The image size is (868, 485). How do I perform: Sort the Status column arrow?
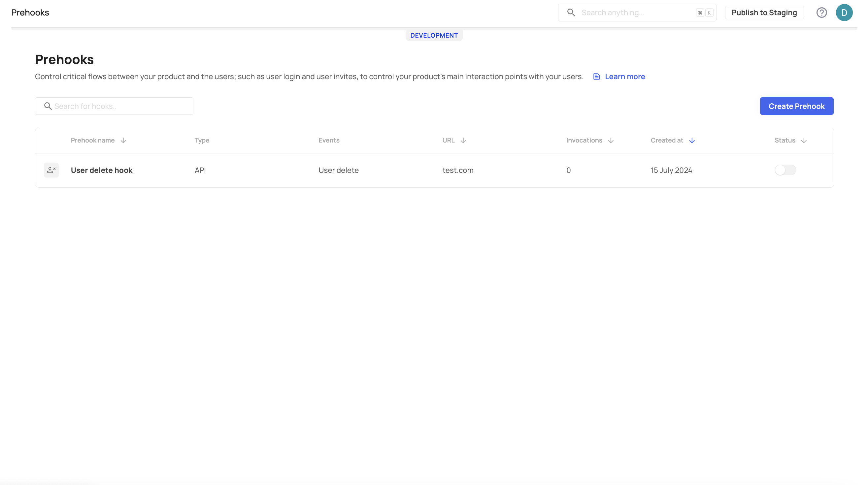click(x=804, y=141)
